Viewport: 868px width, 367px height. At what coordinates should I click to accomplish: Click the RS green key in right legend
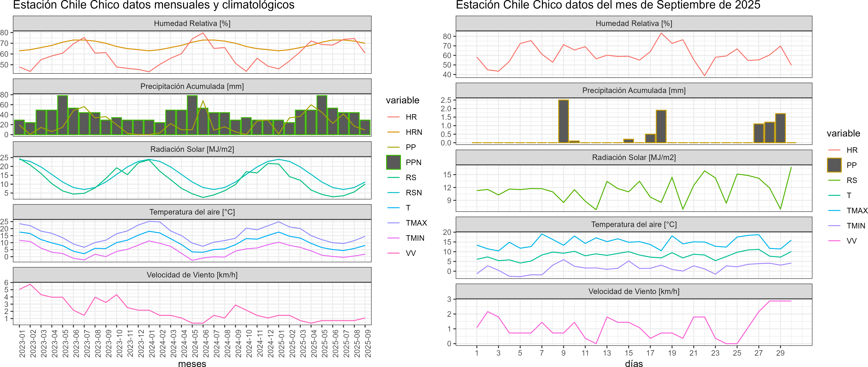pyautogui.click(x=834, y=181)
